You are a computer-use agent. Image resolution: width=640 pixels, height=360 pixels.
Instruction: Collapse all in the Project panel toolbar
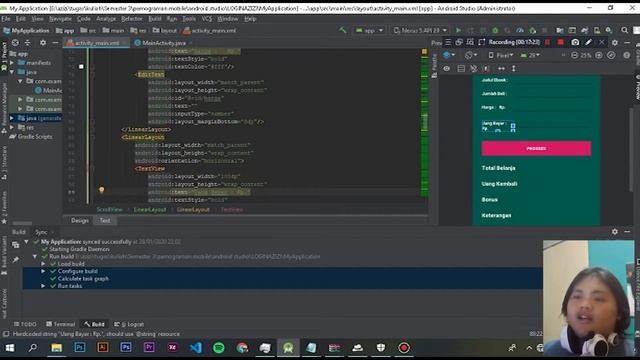coord(27,42)
